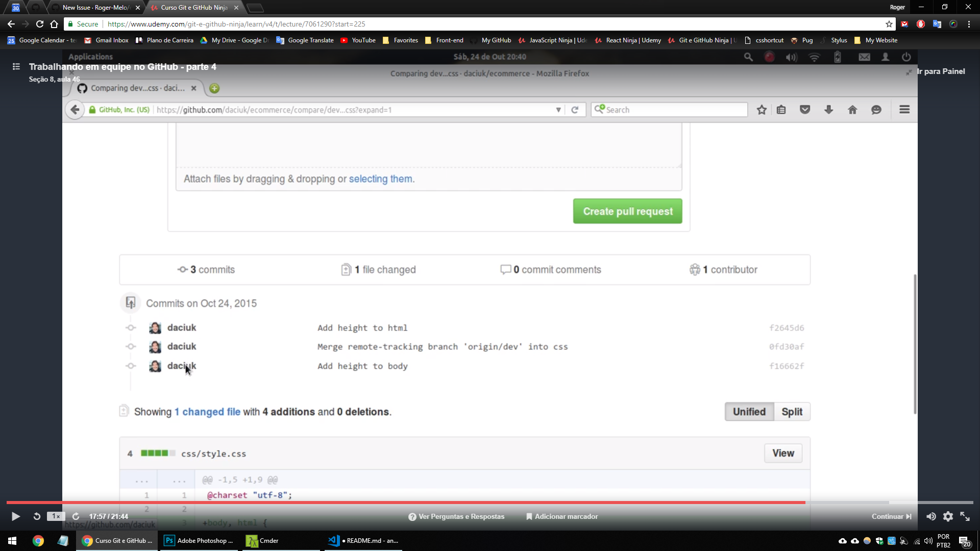Open Adobe Photoshop from the taskbar
This screenshot has height=551, width=980.
click(x=199, y=541)
